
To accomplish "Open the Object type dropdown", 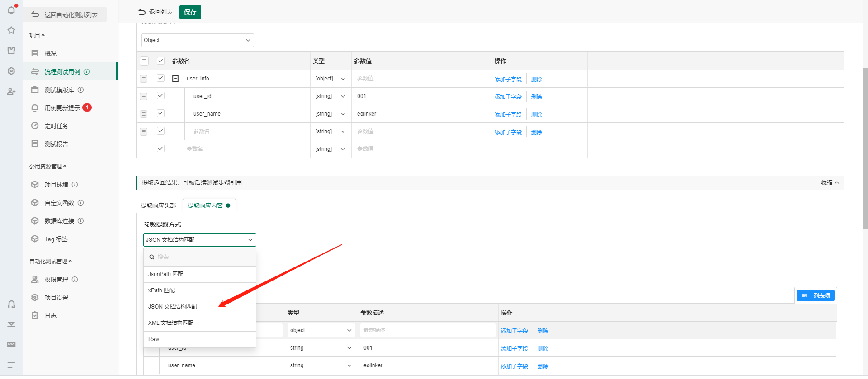I will (x=198, y=40).
